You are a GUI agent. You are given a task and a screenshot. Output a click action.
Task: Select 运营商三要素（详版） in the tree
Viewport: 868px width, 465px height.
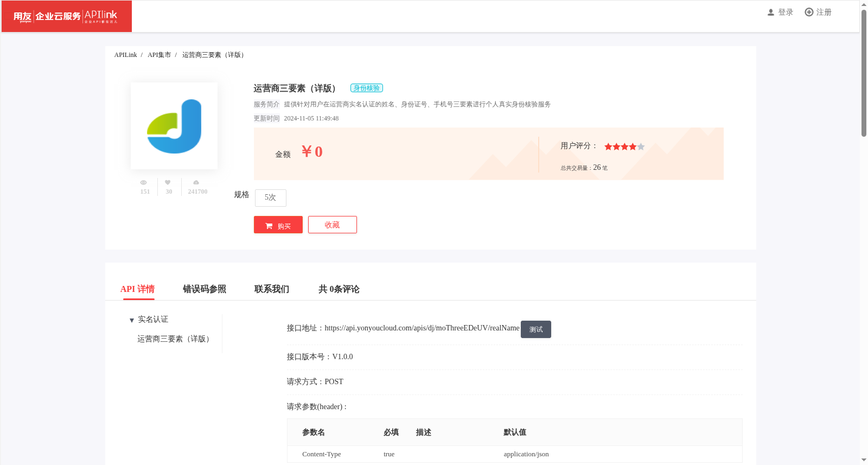click(x=175, y=339)
